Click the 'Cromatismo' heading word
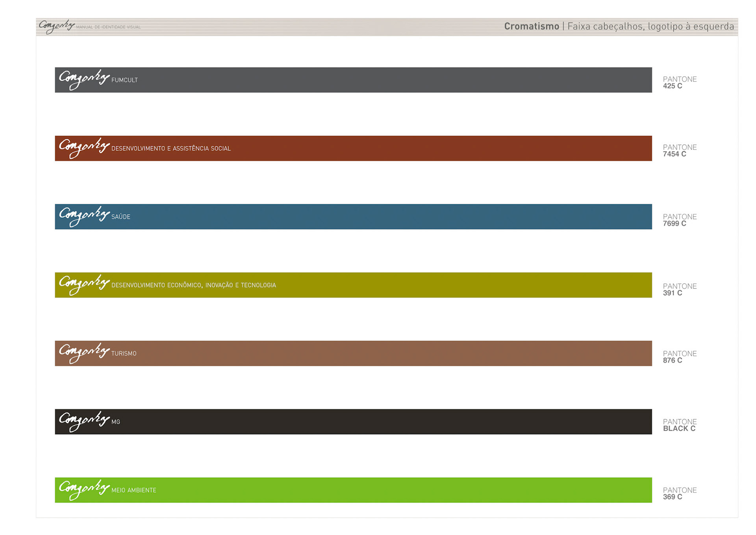 532,26
